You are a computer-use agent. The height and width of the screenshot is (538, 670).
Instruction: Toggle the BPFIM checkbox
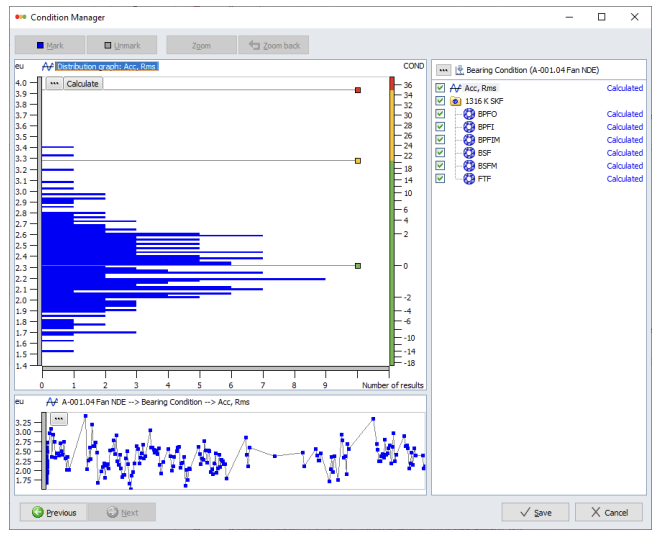[440, 140]
